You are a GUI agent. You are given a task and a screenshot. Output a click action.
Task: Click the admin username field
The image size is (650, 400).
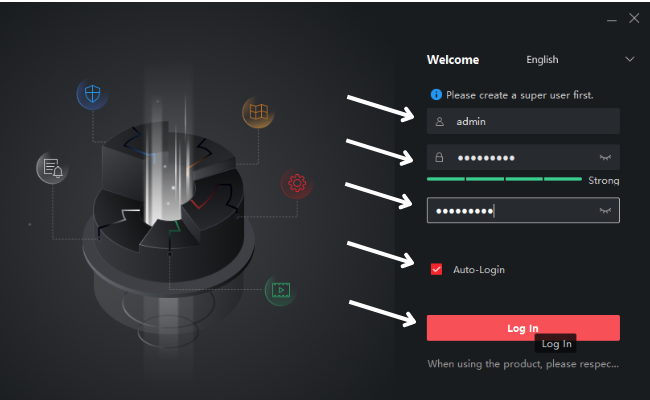[x=523, y=121]
